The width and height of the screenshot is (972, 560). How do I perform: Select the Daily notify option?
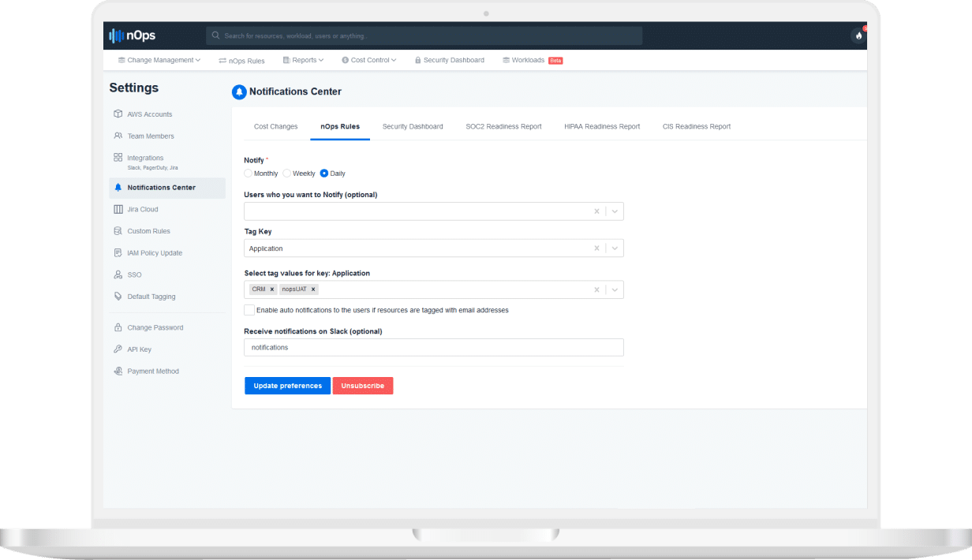pyautogui.click(x=324, y=174)
